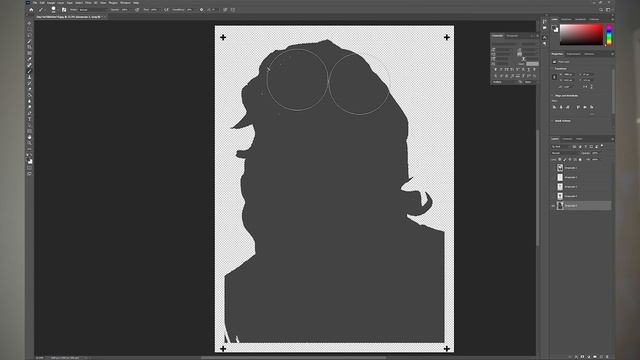Switch to the Paragraph tab
The image size is (640, 360).
(512, 36)
